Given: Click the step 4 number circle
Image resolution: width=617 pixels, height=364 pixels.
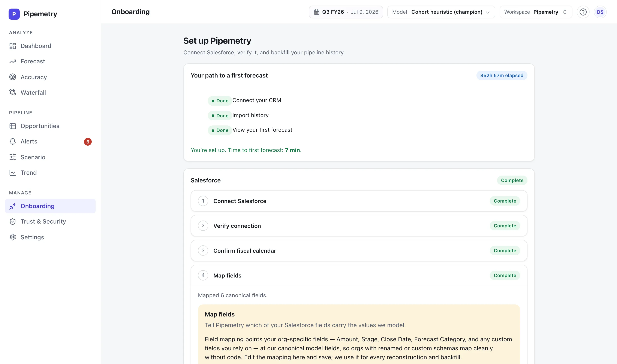Looking at the screenshot, I should click(x=203, y=275).
